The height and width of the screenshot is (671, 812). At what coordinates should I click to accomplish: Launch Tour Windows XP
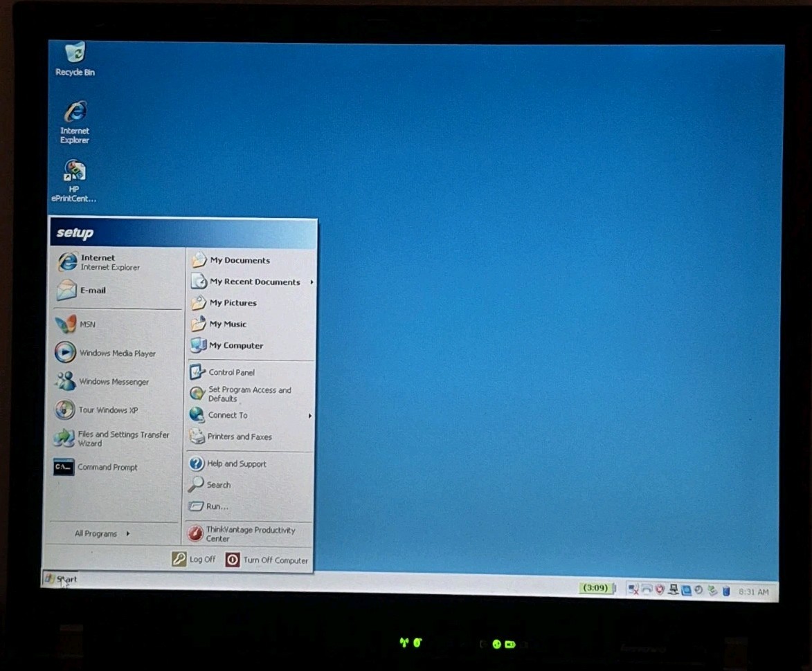[x=116, y=410]
